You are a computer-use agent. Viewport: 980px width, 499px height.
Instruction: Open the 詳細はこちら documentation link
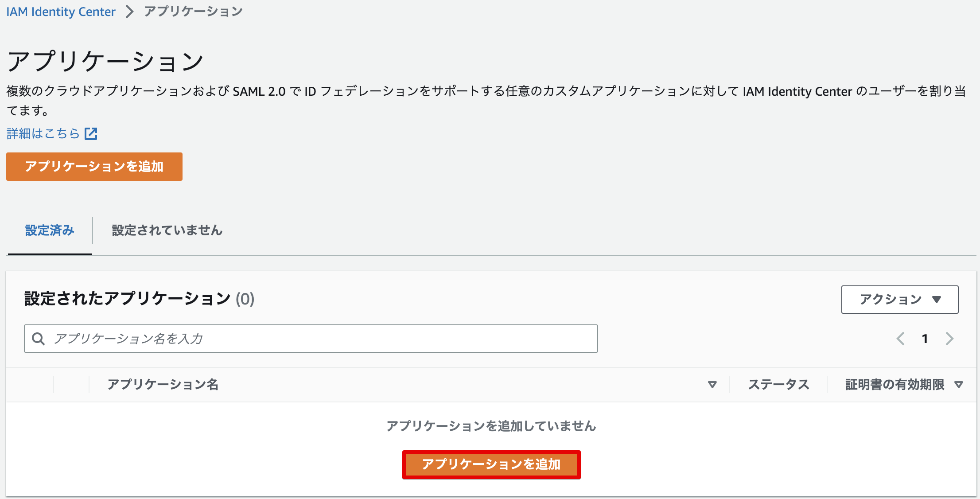coord(43,133)
